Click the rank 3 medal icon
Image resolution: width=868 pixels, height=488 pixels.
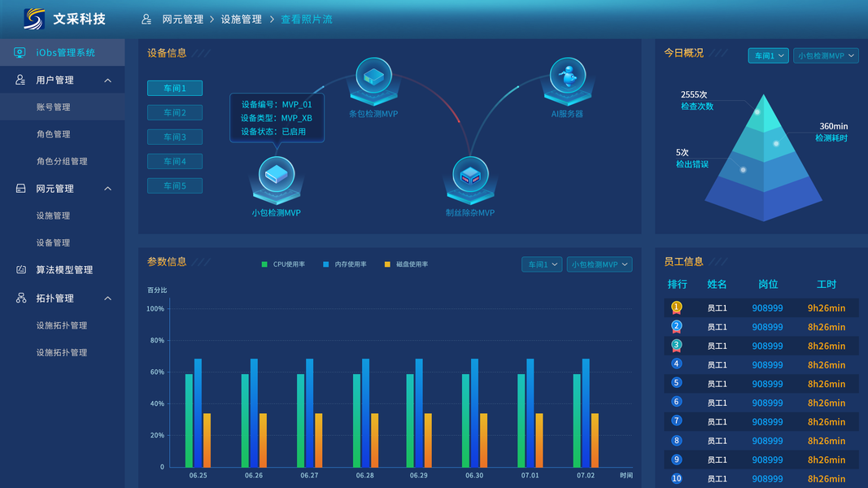pyautogui.click(x=677, y=346)
